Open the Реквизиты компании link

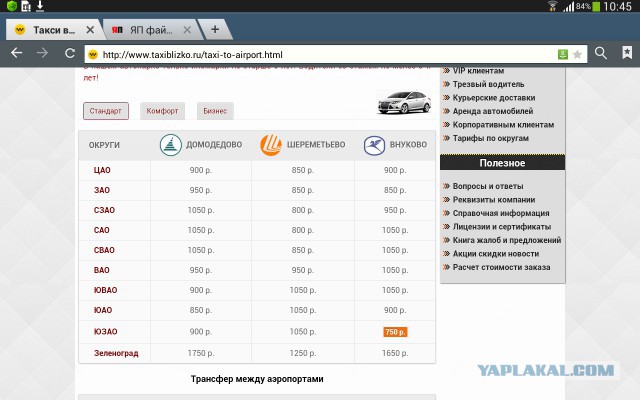click(x=494, y=200)
